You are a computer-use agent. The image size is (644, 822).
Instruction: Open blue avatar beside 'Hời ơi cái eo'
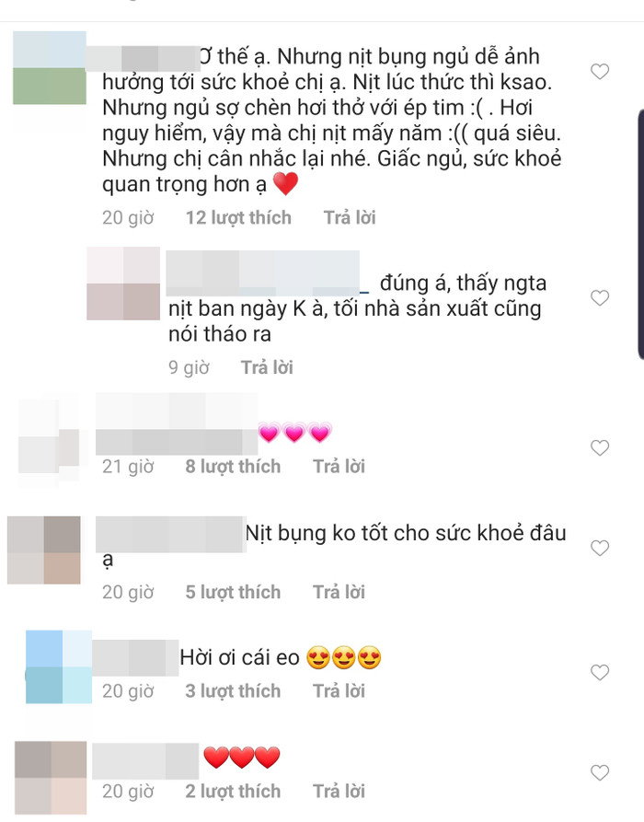coord(59,666)
